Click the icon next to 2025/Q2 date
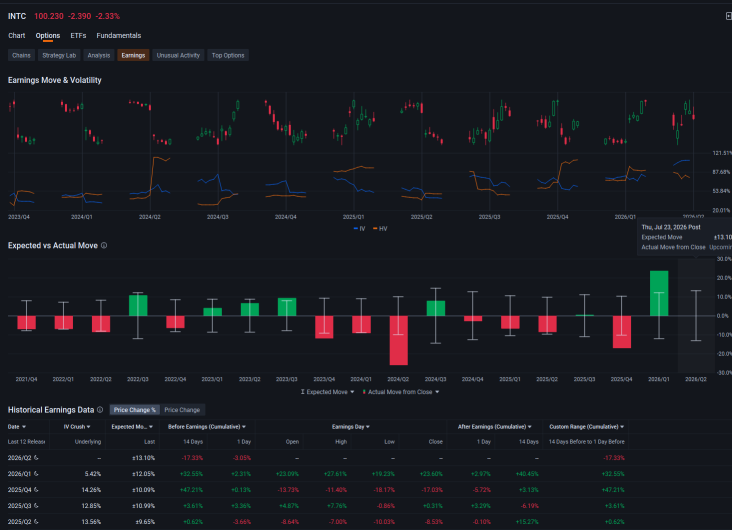The width and height of the screenshot is (732, 530). pyautogui.click(x=36, y=522)
